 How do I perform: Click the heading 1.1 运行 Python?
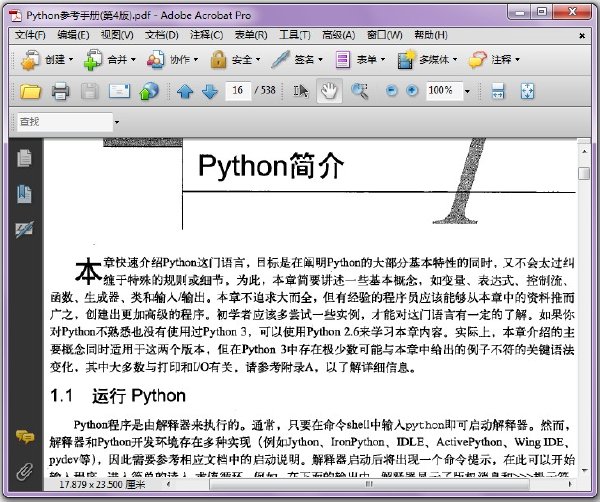(118, 396)
